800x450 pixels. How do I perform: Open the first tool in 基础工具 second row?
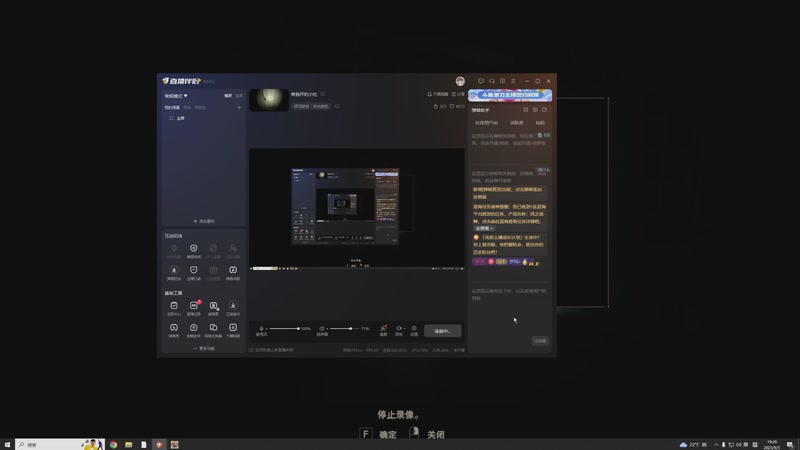point(174,330)
